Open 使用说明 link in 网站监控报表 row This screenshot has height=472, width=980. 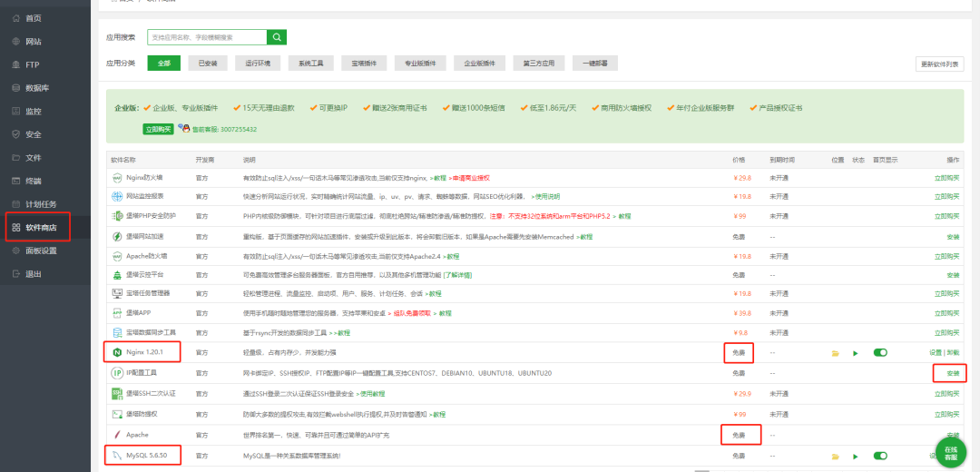545,196
